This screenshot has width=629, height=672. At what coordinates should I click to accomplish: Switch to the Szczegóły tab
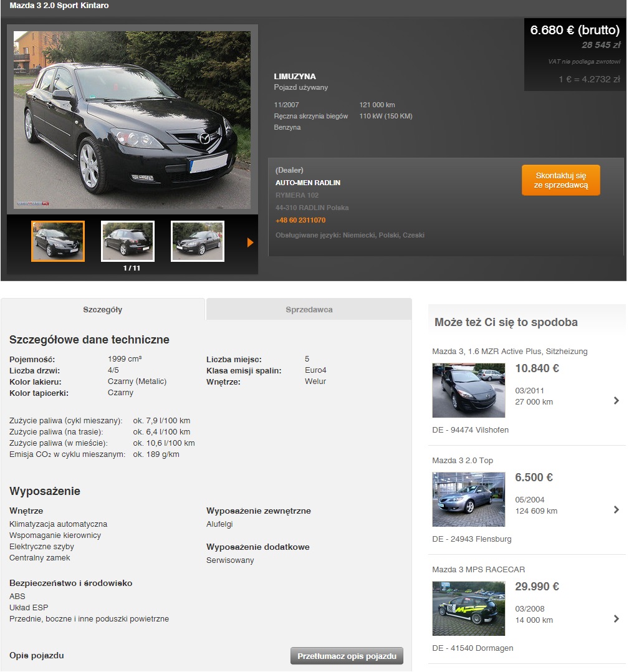point(103,309)
